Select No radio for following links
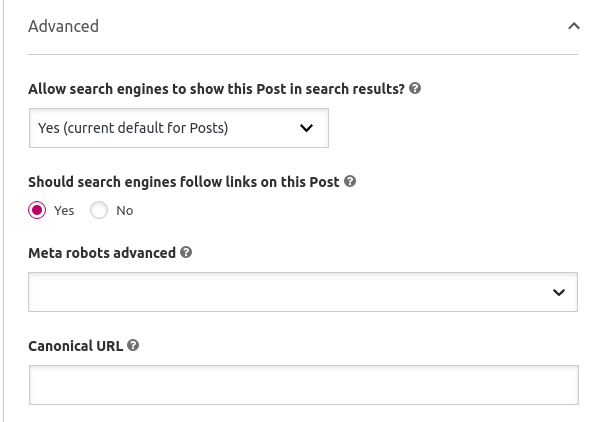Image resolution: width=601 pixels, height=422 pixels. pyautogui.click(x=99, y=210)
